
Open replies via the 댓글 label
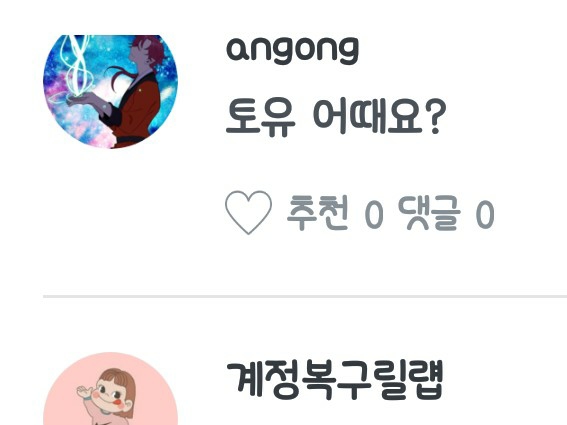coord(430,213)
